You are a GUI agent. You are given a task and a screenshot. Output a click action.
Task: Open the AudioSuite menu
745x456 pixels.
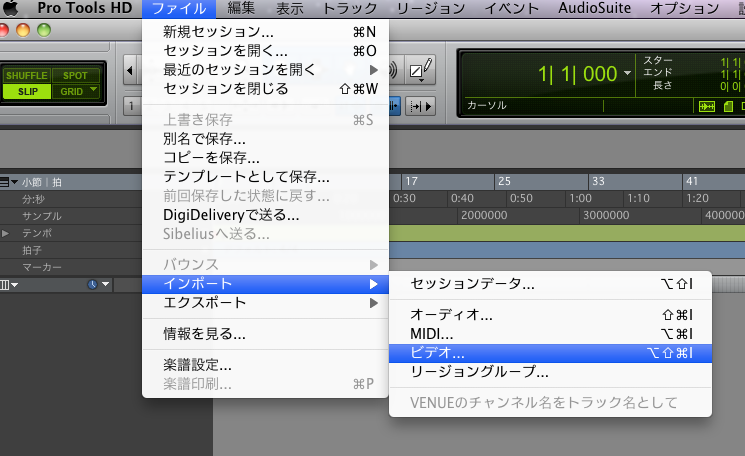[594, 8]
